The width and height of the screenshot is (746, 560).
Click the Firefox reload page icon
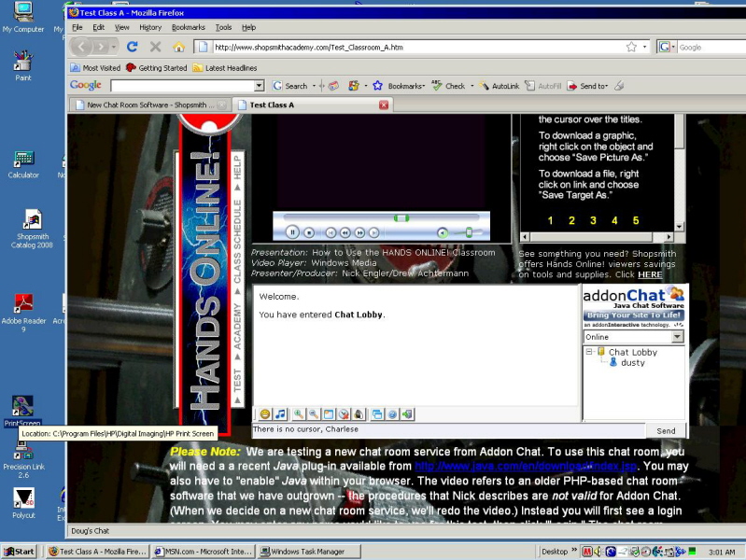(x=133, y=47)
